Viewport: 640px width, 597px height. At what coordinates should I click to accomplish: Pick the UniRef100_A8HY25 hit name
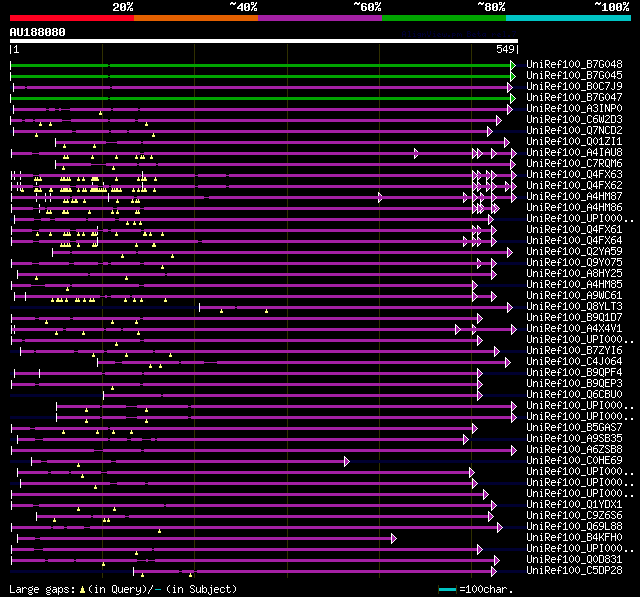click(574, 274)
